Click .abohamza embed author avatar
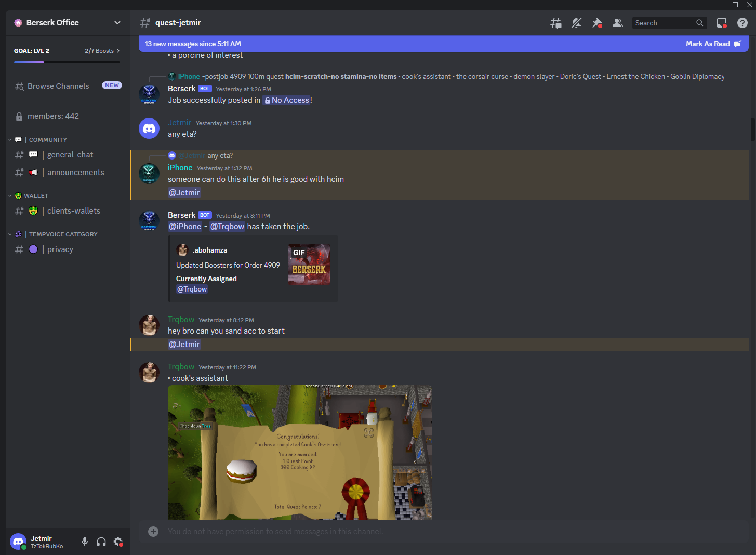 tap(182, 250)
